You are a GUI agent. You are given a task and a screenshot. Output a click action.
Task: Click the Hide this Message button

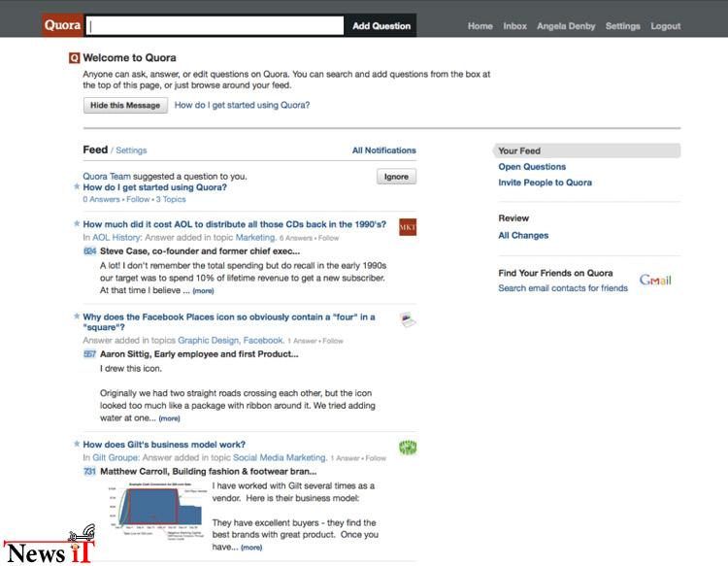125,106
